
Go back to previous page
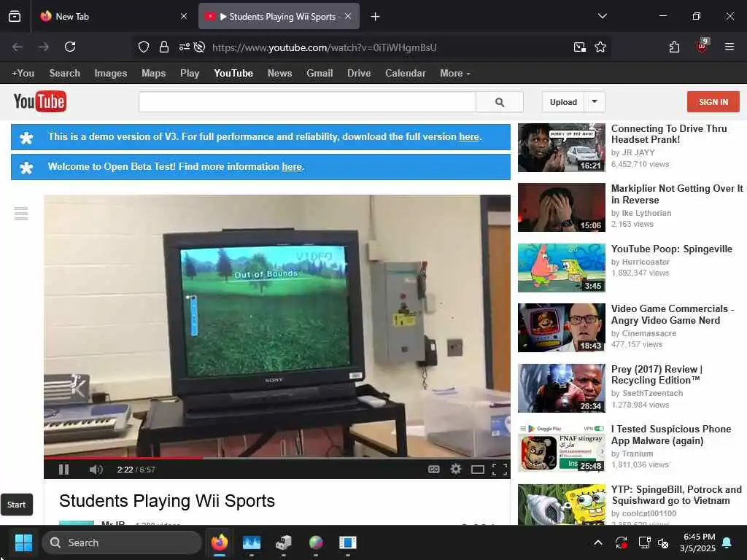[18, 47]
